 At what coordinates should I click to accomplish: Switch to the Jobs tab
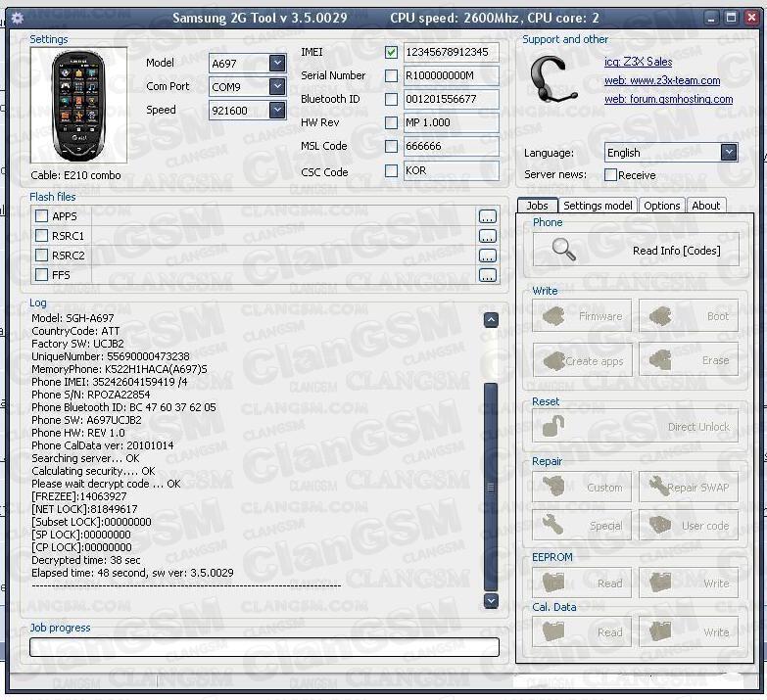point(537,206)
